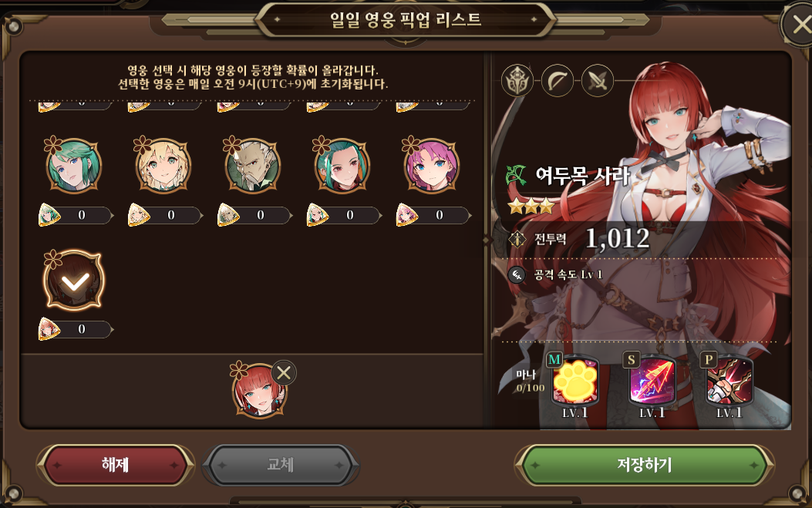
Task: Pick the teal-haired hero with red eyes
Action: point(342,167)
